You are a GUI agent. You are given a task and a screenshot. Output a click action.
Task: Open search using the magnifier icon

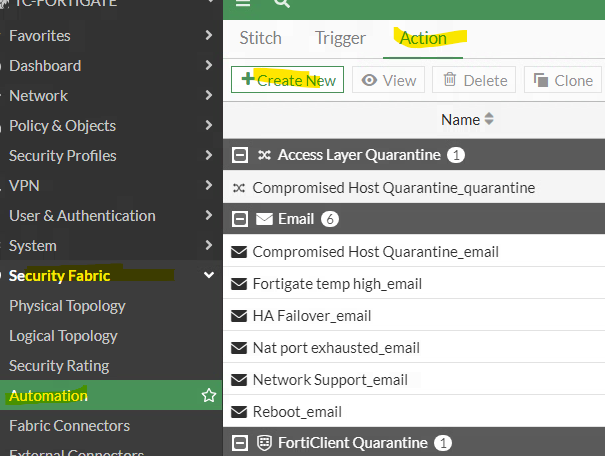coord(282,3)
